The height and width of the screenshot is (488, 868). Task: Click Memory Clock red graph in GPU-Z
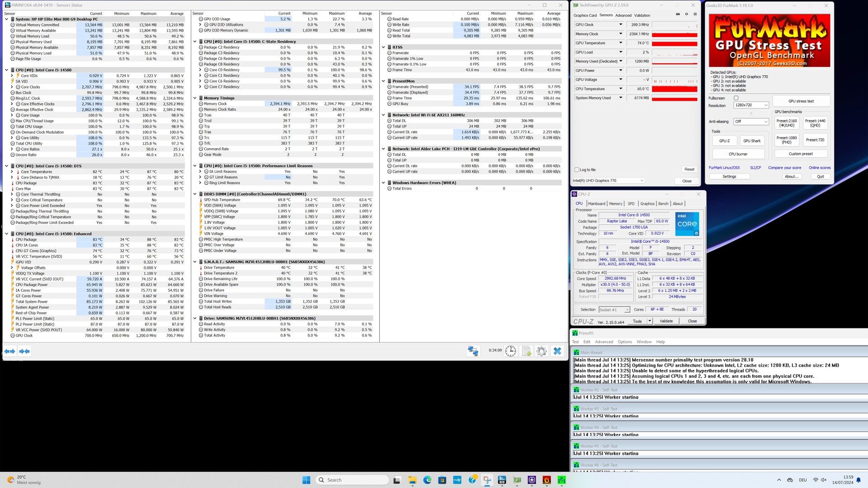[x=674, y=34]
